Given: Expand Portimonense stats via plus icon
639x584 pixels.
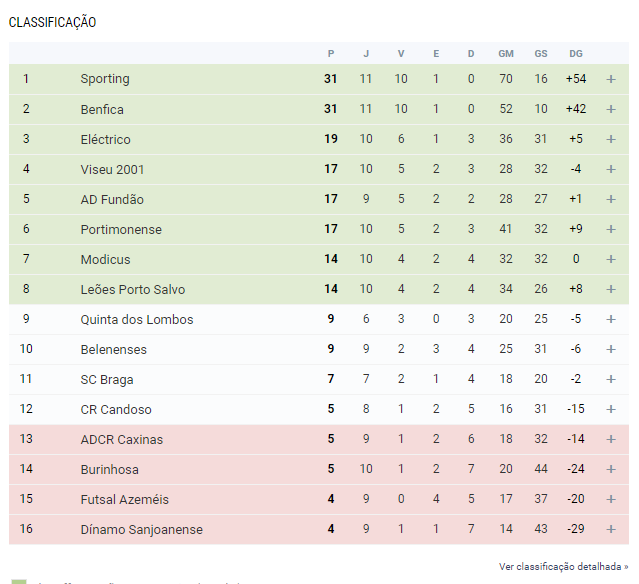Looking at the screenshot, I should [x=610, y=229].
